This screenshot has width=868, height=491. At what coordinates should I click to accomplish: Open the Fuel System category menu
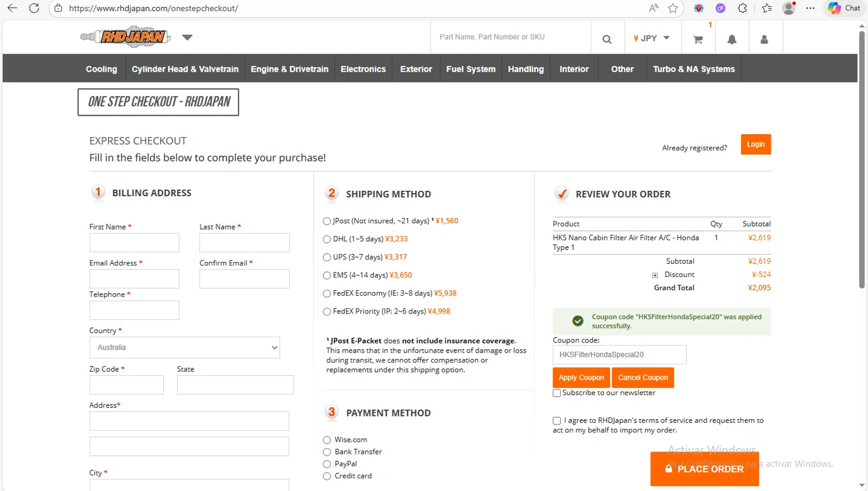[x=470, y=69]
